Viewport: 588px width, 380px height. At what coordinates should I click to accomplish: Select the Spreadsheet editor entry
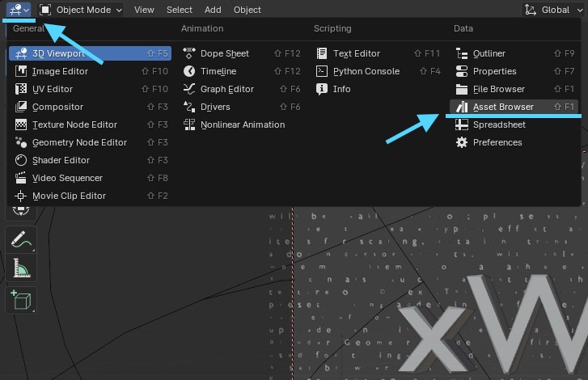(x=499, y=125)
